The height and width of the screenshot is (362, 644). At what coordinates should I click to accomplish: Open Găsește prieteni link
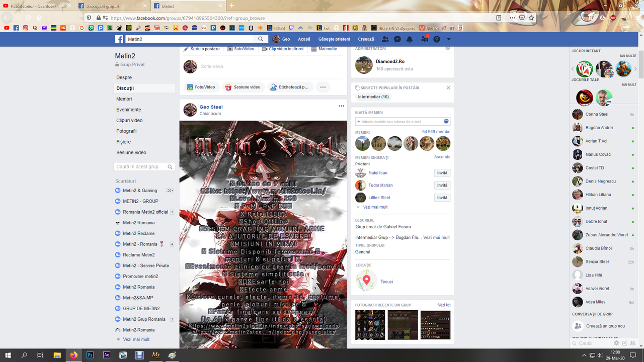point(334,39)
